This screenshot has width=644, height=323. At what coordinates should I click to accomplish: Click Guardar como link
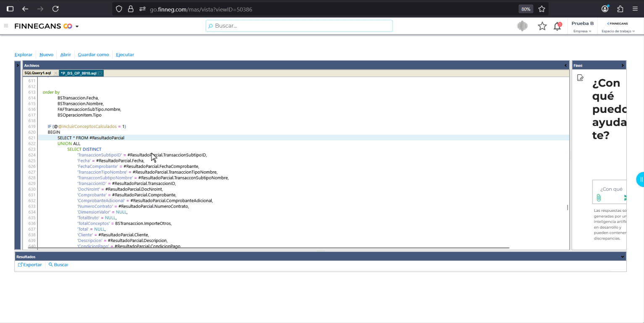click(x=93, y=55)
